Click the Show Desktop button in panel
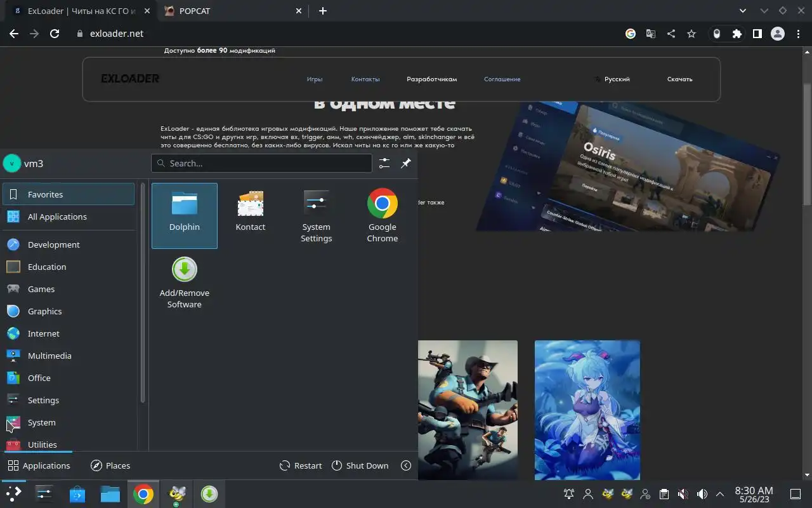This screenshot has width=812, height=508. 795,494
